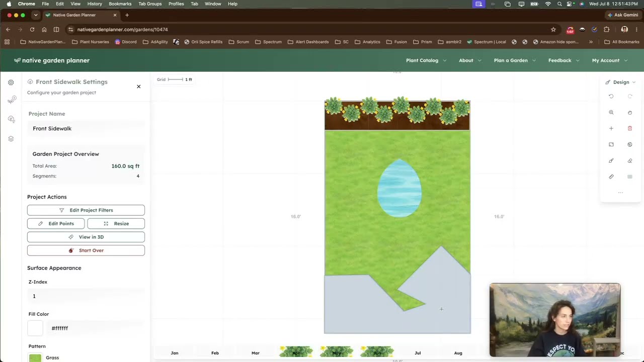This screenshot has width=644, height=362.
Task: Open the add plant sidebar icon
Action: (x=11, y=100)
